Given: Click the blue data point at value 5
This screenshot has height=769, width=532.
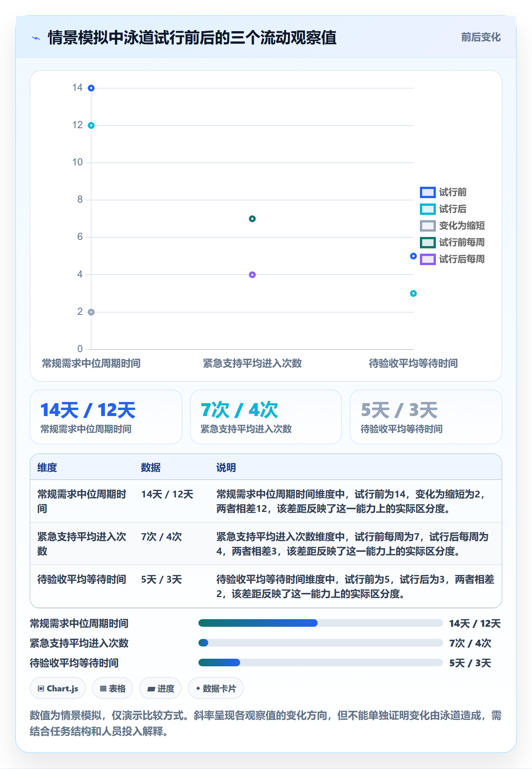Looking at the screenshot, I should pyautogui.click(x=413, y=256).
